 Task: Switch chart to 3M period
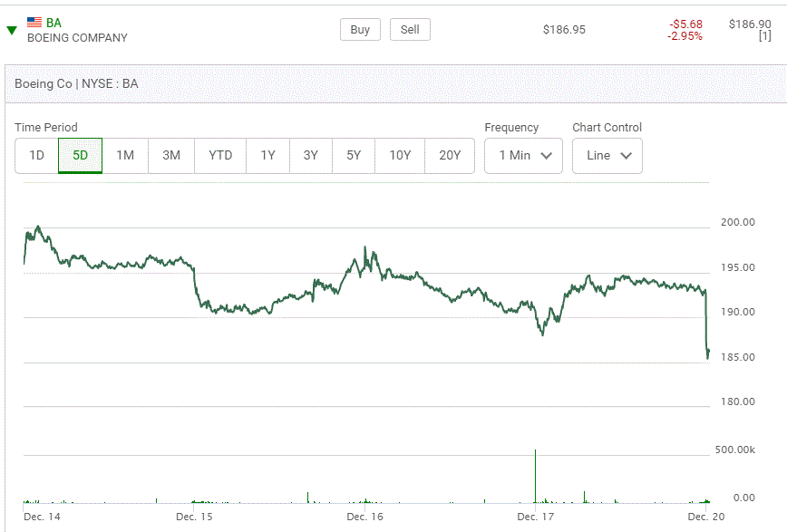coord(171,156)
